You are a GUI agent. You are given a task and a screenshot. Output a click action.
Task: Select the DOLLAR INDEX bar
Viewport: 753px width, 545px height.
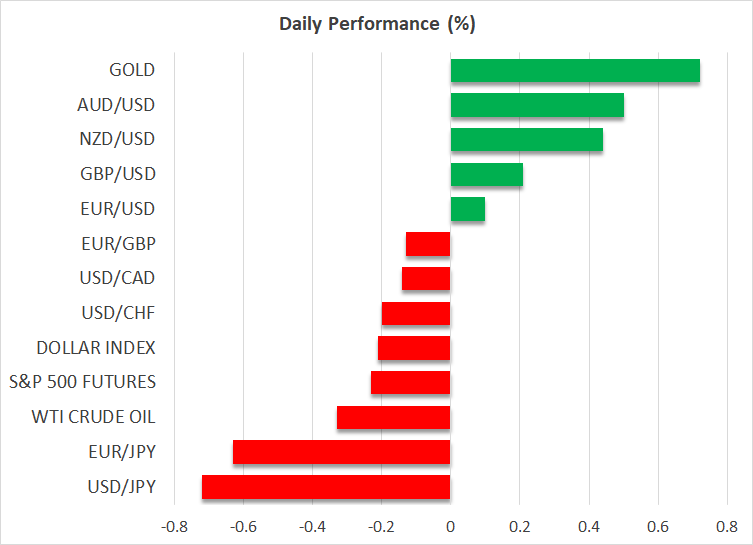tap(414, 348)
